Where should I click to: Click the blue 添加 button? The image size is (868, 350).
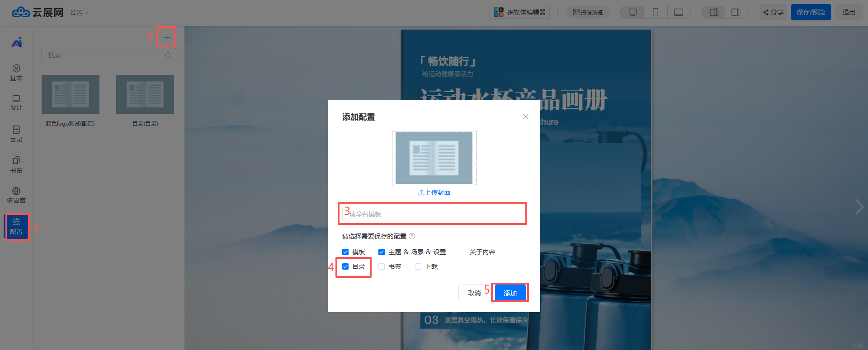coord(510,293)
